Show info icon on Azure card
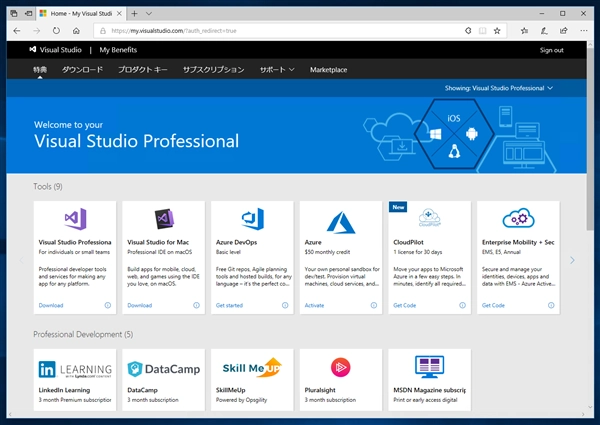This screenshot has height=425, width=600. 374,305
